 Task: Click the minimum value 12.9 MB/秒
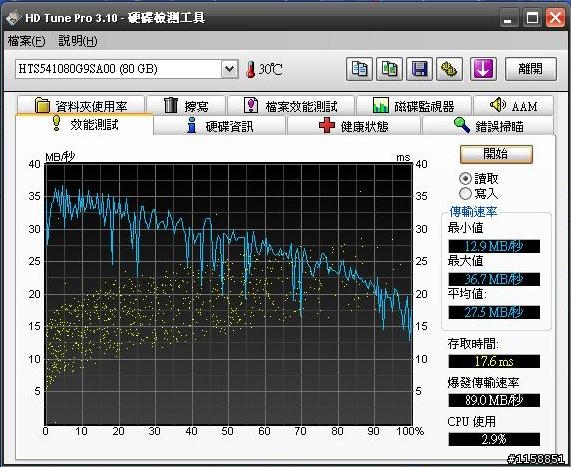click(494, 246)
